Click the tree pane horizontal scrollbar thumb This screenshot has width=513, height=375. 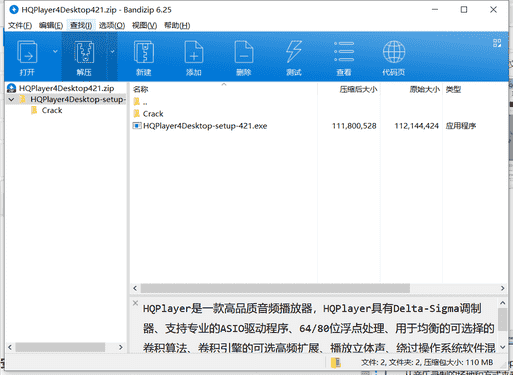click(x=60, y=347)
